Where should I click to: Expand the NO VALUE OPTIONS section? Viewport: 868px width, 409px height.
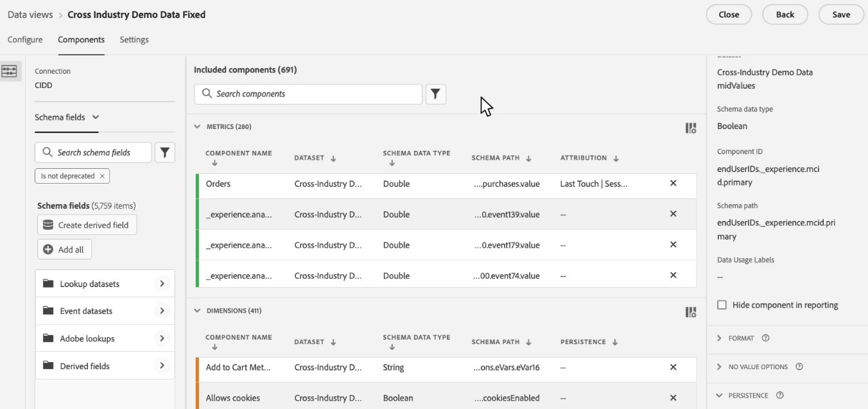point(718,367)
